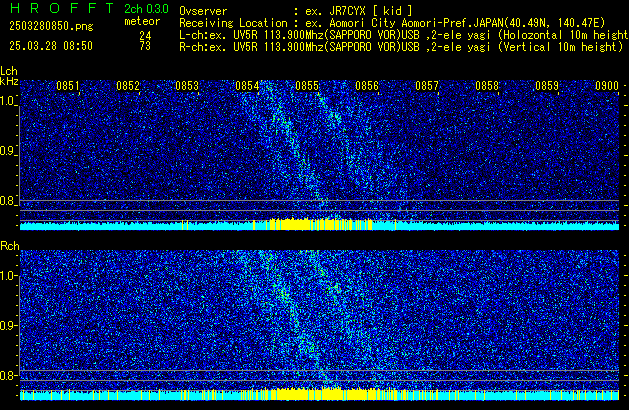Click Rch 1.0 kHz axis label
The width and height of the screenshot is (629, 410).
[8, 276]
